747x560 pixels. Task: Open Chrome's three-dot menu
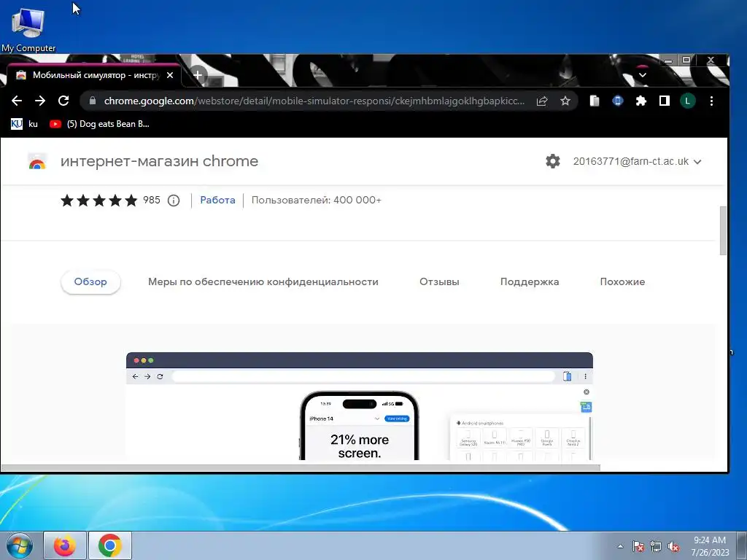click(x=711, y=101)
